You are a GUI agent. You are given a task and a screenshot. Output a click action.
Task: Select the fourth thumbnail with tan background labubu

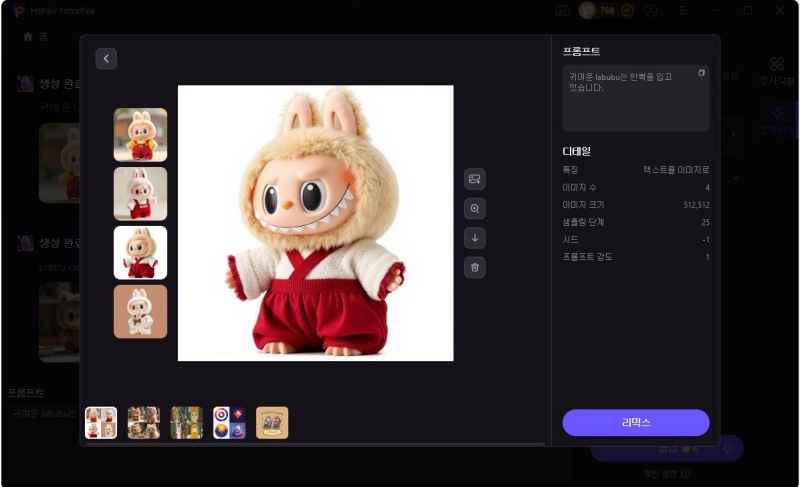click(x=140, y=312)
